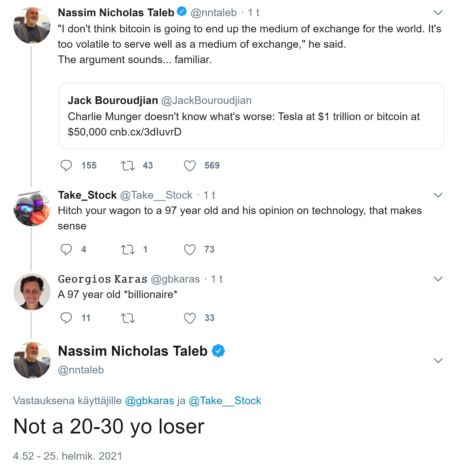The width and height of the screenshot is (463, 476).
Task: Like Taleb's tweet with 569 likes
Action: coord(190,166)
